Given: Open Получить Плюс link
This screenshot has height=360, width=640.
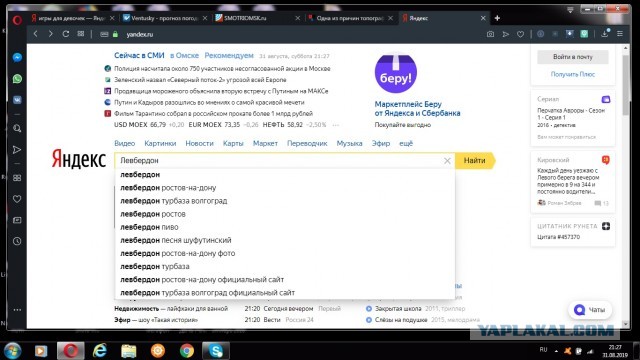Looking at the screenshot, I should (573, 74).
